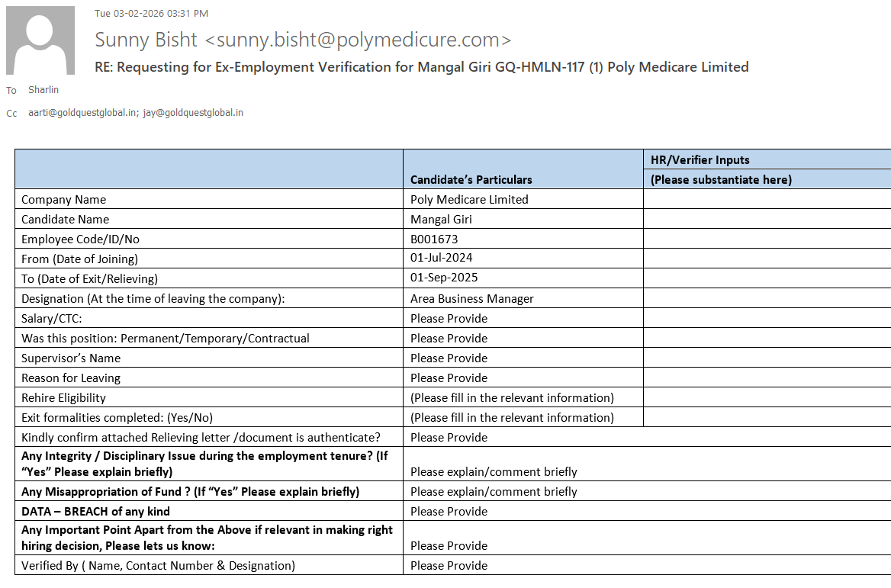Click the HR/Verifier Inputs cell for Salary/CTC
The image size is (891, 588).
point(767,319)
